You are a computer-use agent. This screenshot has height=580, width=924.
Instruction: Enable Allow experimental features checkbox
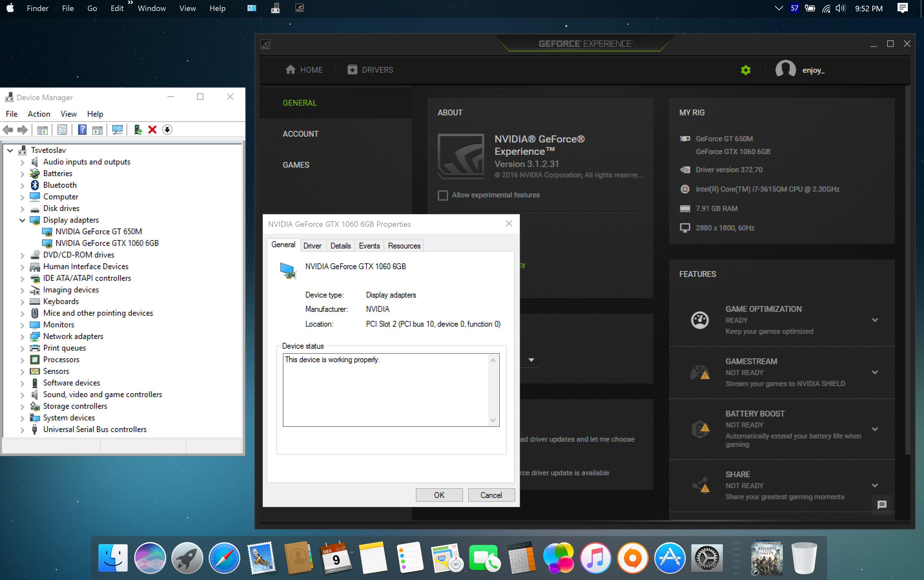coord(443,195)
